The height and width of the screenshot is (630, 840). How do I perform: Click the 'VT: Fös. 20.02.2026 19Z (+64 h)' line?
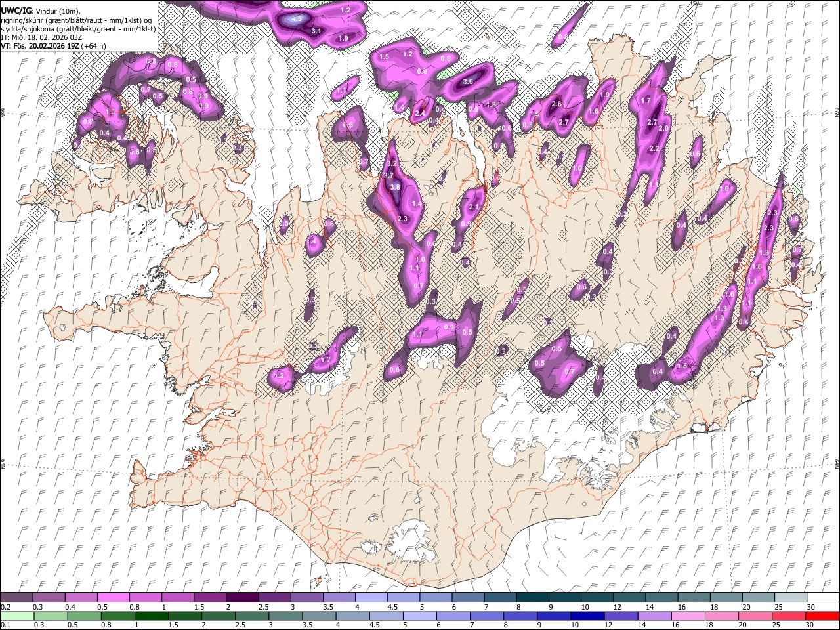tap(54, 47)
